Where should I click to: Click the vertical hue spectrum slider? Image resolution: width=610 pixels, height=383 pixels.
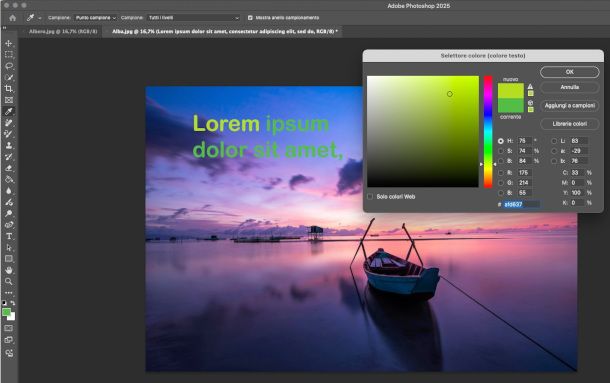pos(488,132)
